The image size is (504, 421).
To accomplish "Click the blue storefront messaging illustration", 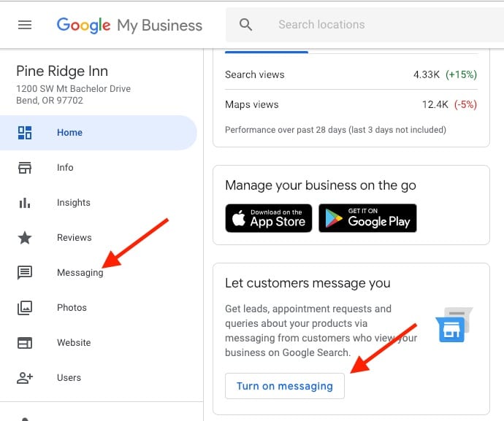I will [454, 325].
